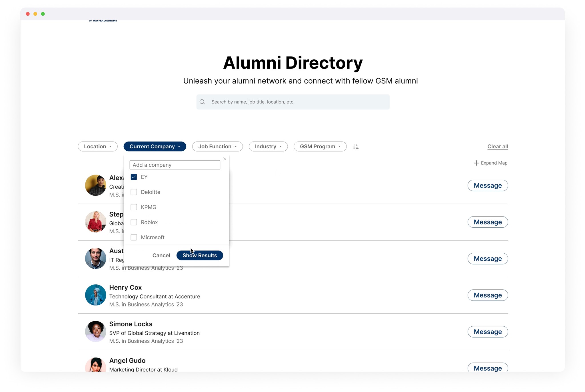Click the green window fullscreen dot

tap(43, 14)
